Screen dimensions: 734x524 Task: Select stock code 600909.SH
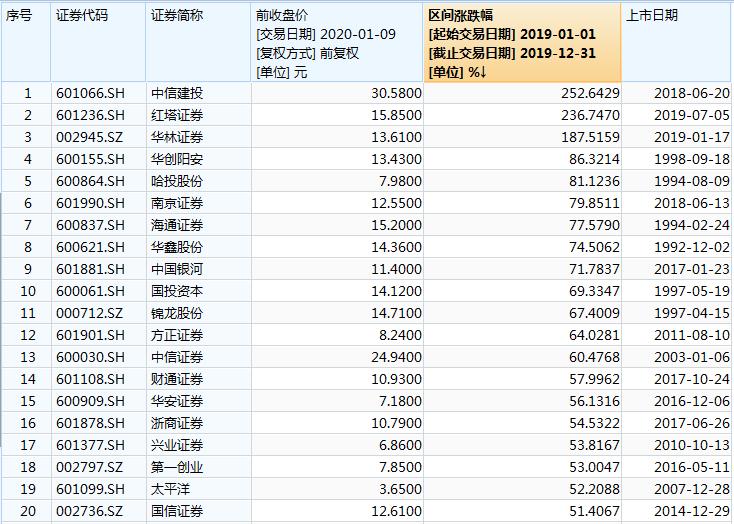pyautogui.click(x=91, y=401)
